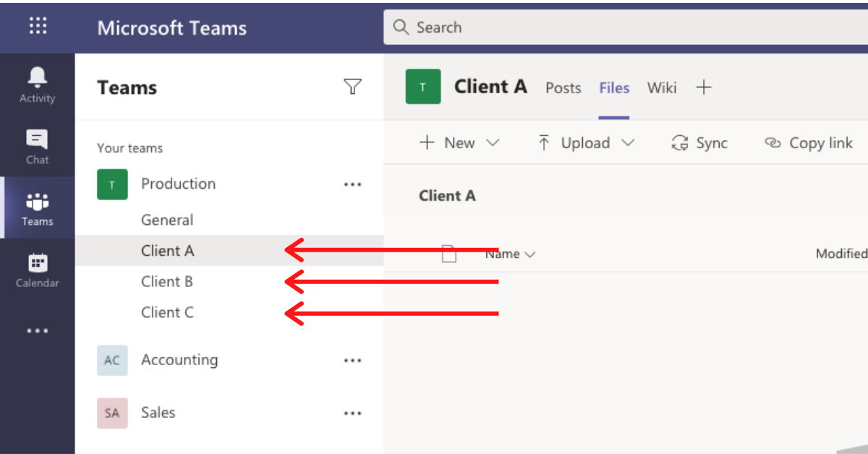Click the filter funnel icon beside Teams
Image resolution: width=868 pixels, height=454 pixels.
coord(352,87)
